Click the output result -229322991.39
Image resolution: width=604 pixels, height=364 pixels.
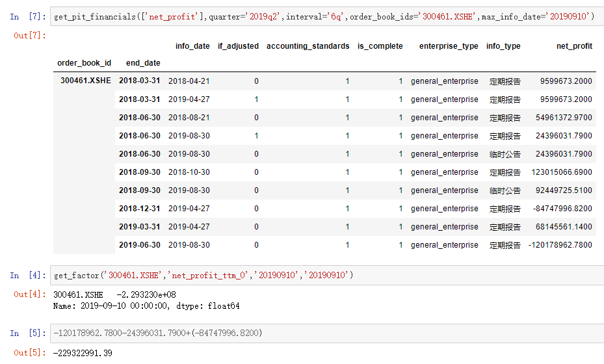83,353
